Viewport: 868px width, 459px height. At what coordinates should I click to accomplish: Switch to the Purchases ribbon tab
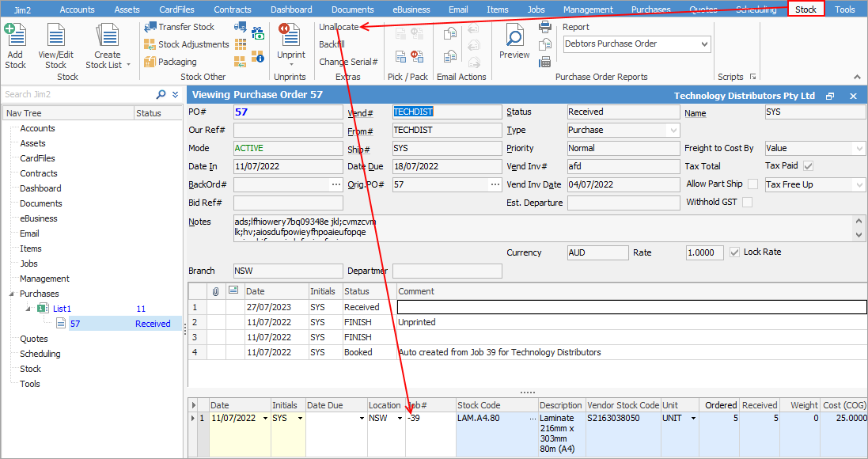pyautogui.click(x=650, y=9)
